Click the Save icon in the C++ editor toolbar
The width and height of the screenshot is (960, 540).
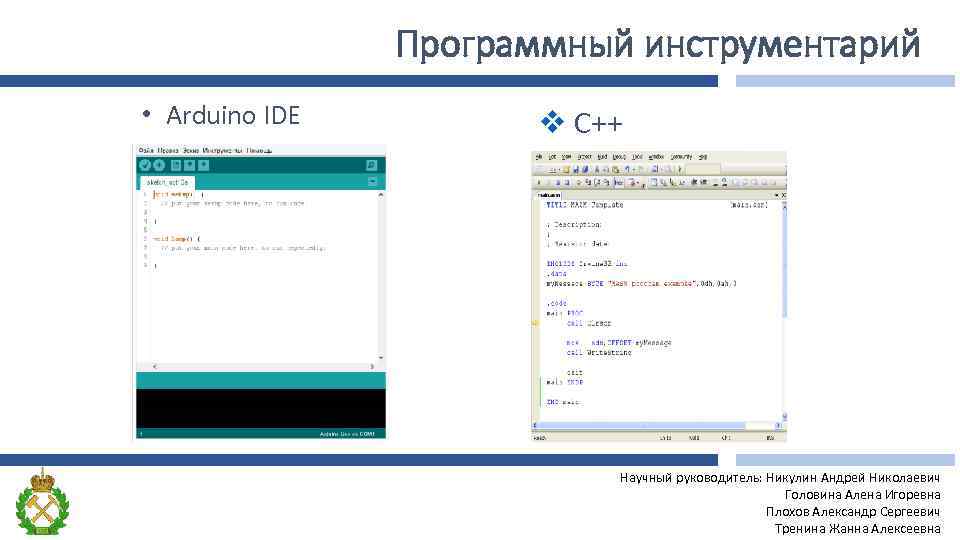tap(576, 170)
